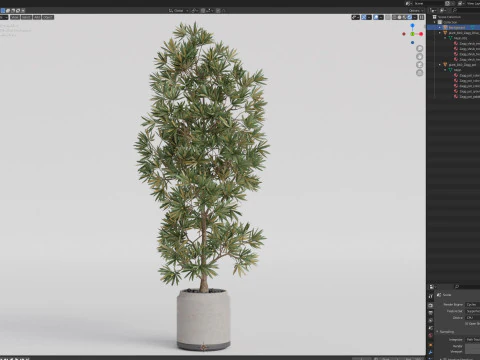The image size is (480, 360).
Task: Open the Output properties tab
Action: (431, 313)
